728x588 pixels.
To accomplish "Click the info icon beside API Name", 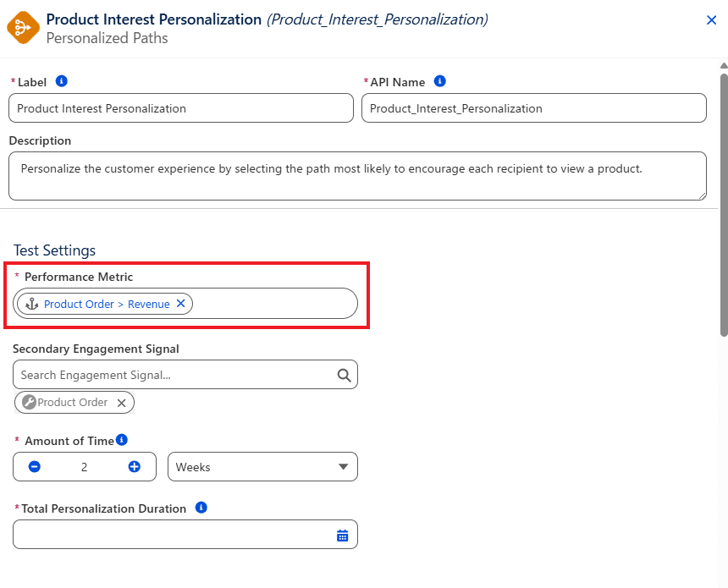I will coord(439,81).
